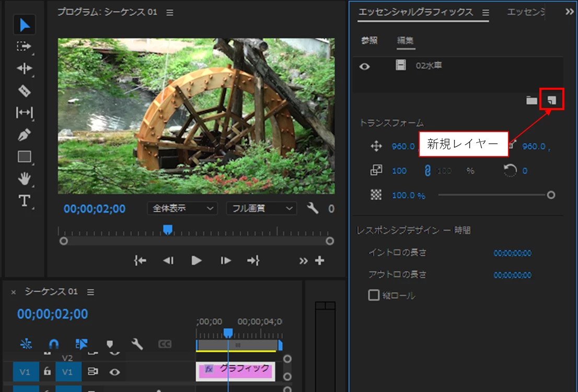Open Essential Graphics panel menu
This screenshot has width=578, height=392.
pyautogui.click(x=485, y=13)
